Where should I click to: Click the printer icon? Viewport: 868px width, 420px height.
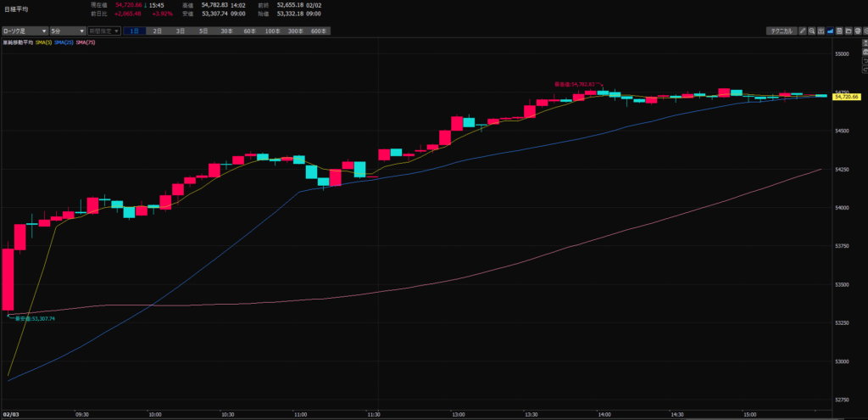click(x=859, y=31)
